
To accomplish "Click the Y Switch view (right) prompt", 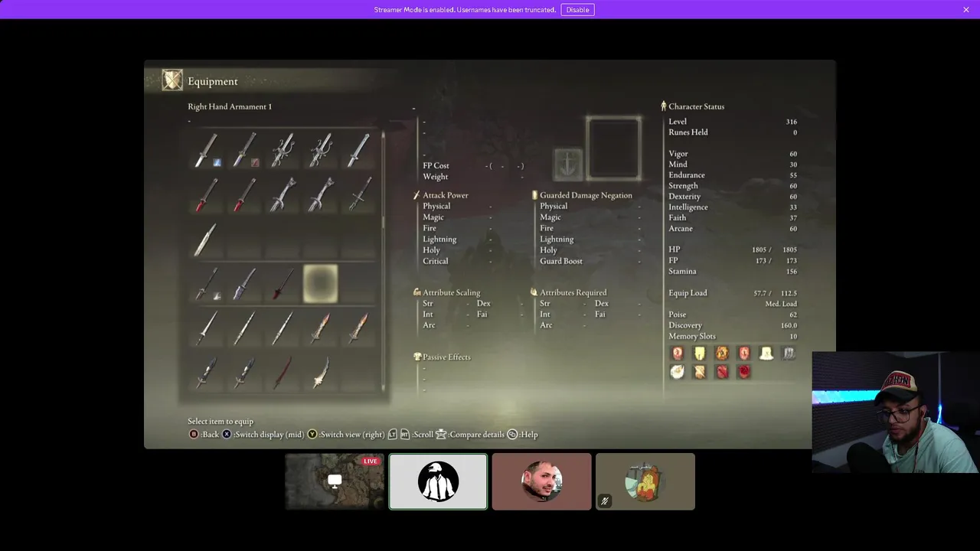I will coord(346,434).
